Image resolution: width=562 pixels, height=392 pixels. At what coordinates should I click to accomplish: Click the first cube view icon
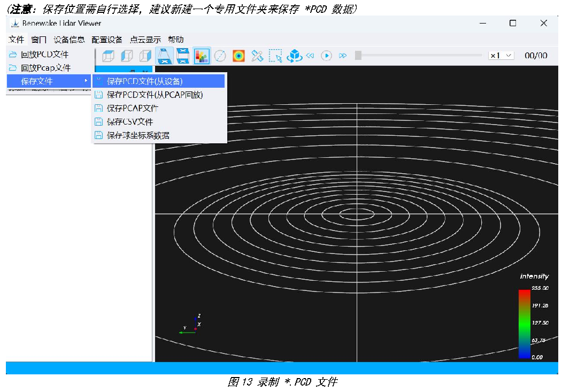point(108,56)
